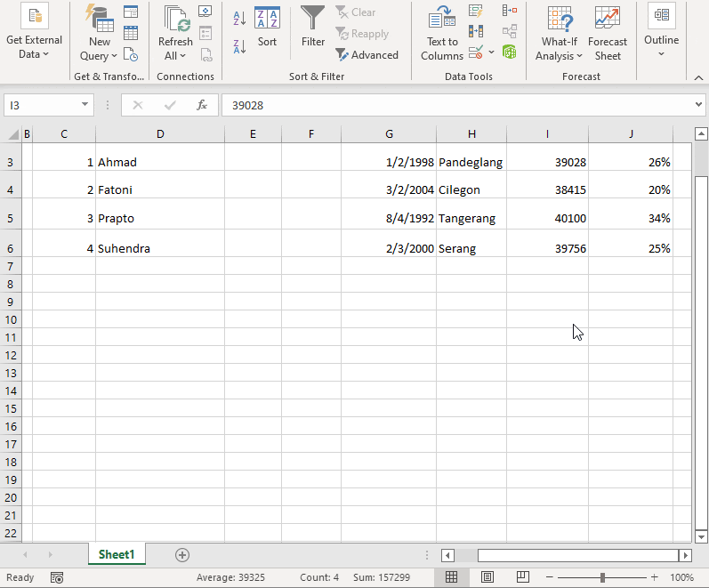Open the Name Box dropdown arrow
The height and width of the screenshot is (588, 709).
(85, 105)
